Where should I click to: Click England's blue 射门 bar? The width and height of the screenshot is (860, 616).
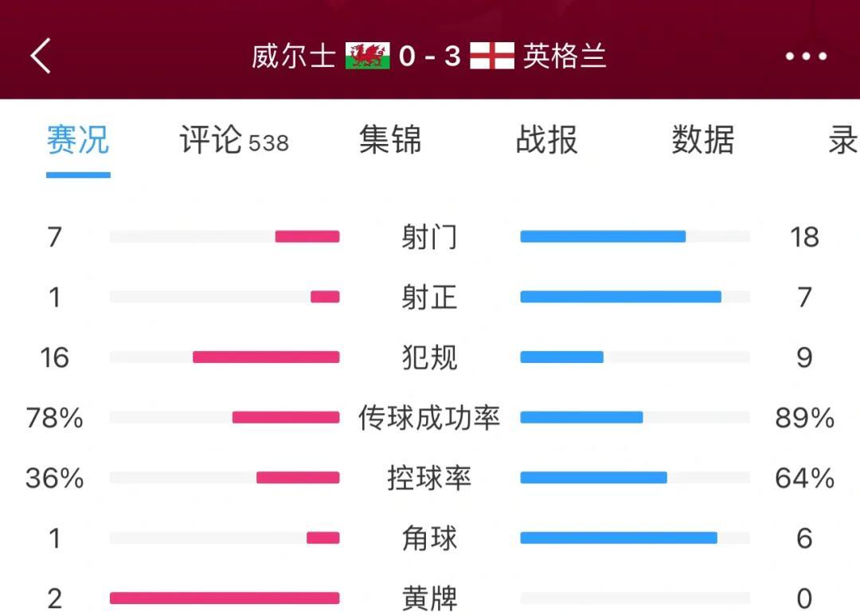pos(603,236)
